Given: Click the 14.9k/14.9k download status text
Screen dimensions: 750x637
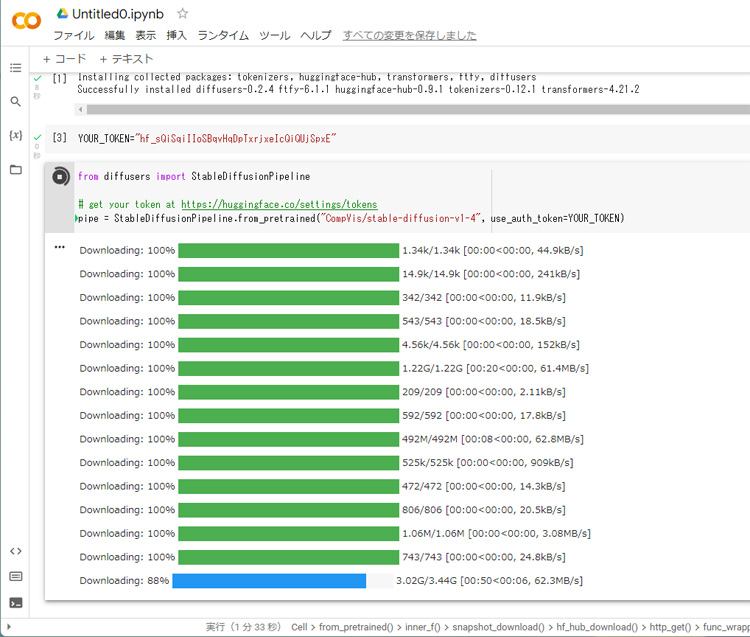Looking at the screenshot, I should 491,274.
